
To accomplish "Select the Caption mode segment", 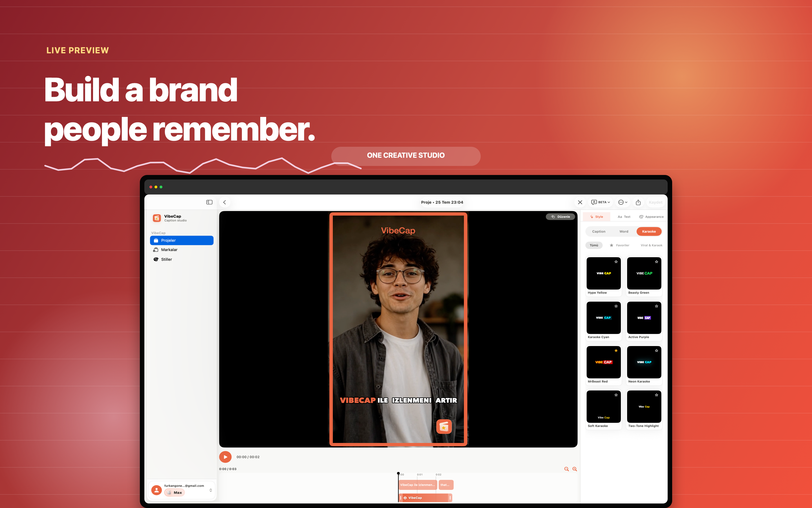I will pos(599,231).
